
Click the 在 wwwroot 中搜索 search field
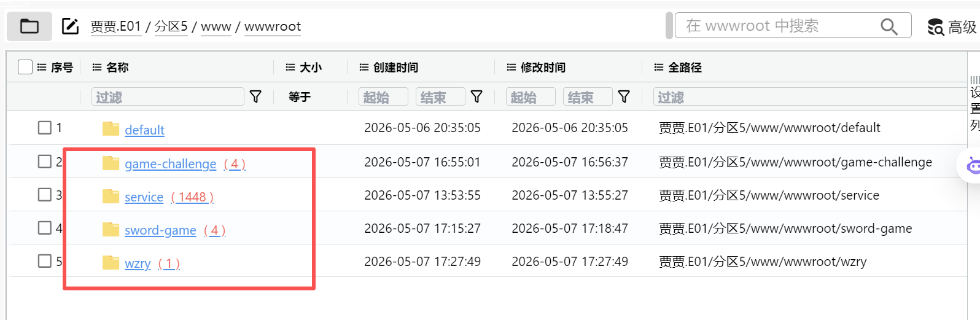[779, 26]
